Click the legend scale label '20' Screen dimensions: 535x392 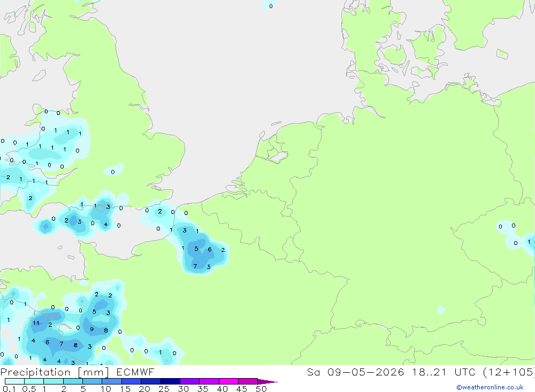click(x=144, y=389)
